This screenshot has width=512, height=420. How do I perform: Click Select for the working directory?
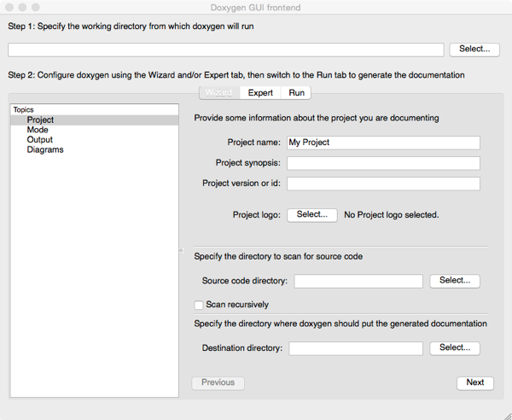pyautogui.click(x=474, y=50)
